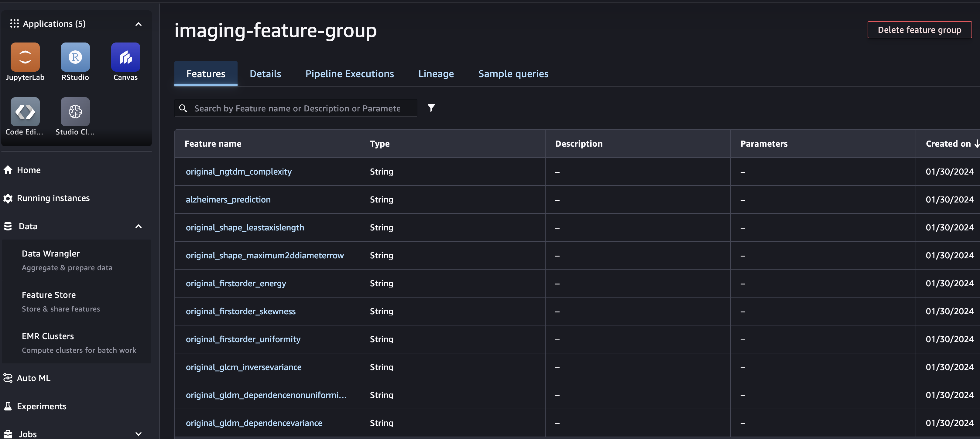Open Auto ML in sidebar
This screenshot has height=439, width=980.
click(x=33, y=378)
